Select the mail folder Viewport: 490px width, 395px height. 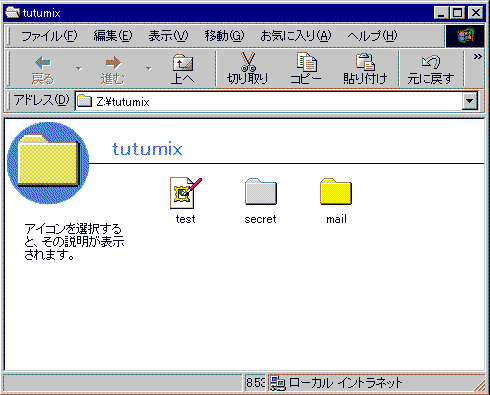tap(336, 192)
